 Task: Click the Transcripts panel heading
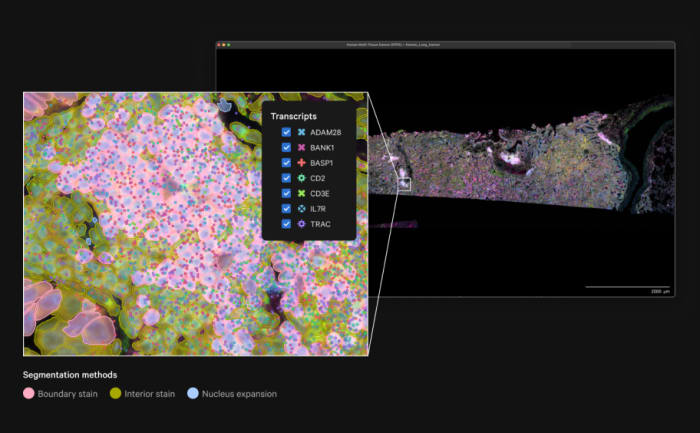click(294, 116)
